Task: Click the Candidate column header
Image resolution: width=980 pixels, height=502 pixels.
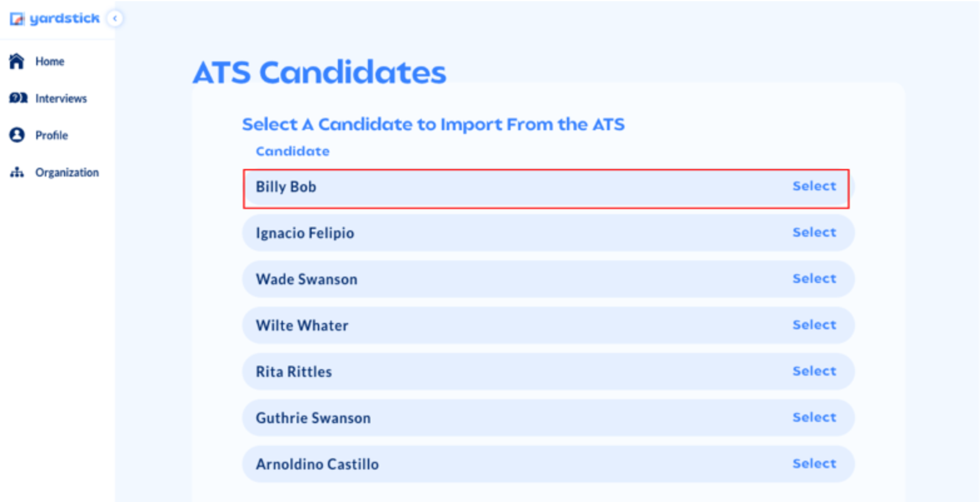Action: click(292, 151)
